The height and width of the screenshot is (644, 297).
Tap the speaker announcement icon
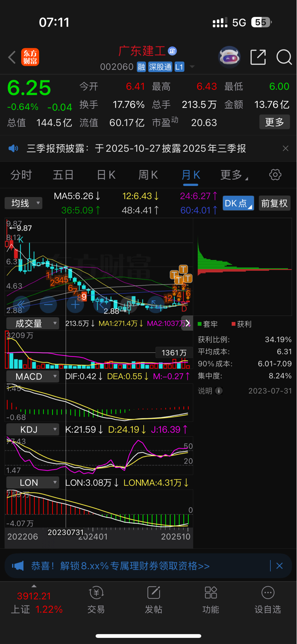pos(14,149)
